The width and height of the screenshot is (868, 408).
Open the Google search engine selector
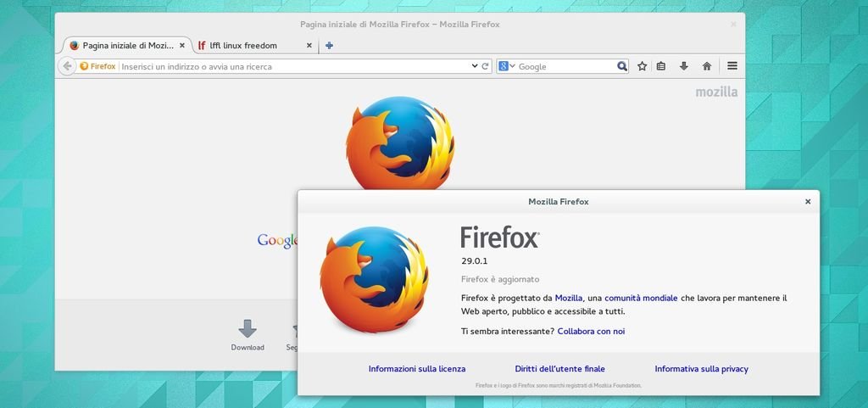coord(507,66)
